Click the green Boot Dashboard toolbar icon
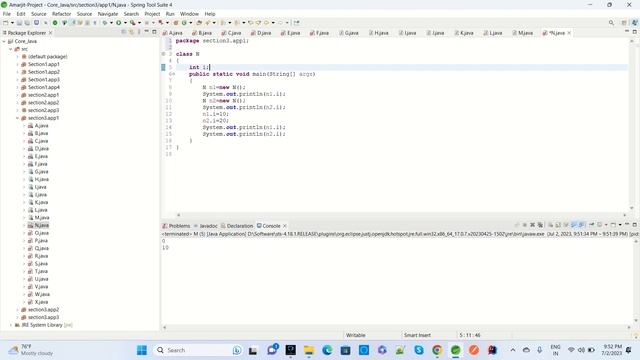Viewport: 640px width, 360px height. coord(55,23)
